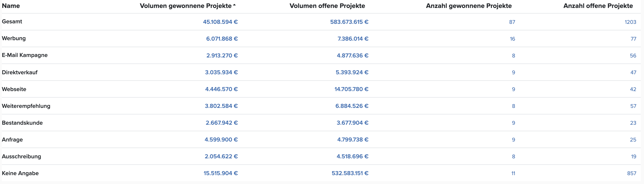Image resolution: width=644 pixels, height=184 pixels.
Task: Click Werbung won projects count 16
Action: pyautogui.click(x=512, y=39)
